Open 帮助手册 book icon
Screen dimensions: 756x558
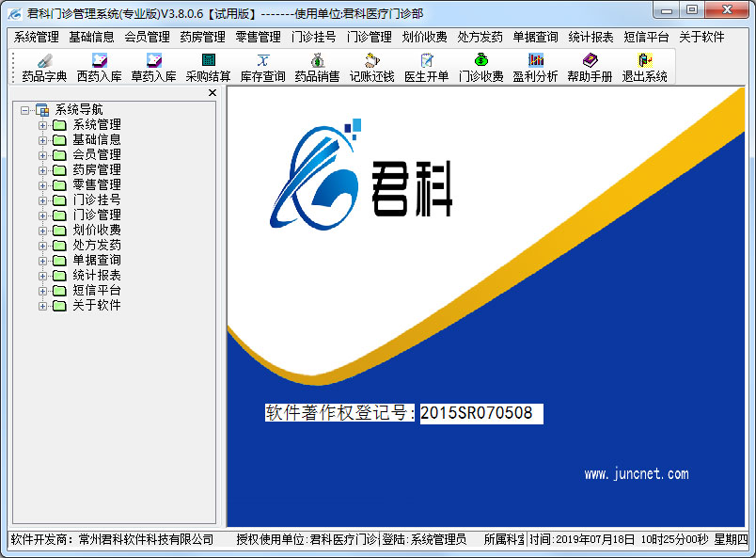click(591, 60)
